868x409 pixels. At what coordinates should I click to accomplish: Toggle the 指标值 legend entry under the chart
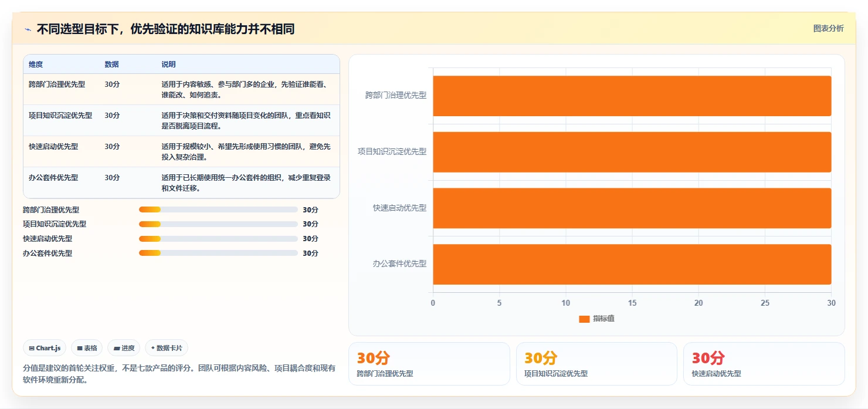596,319
